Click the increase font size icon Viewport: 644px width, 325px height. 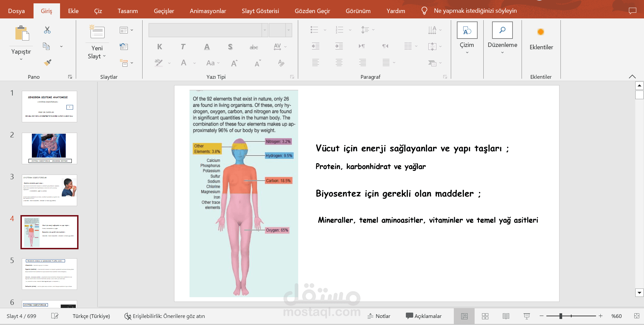pos(234,63)
